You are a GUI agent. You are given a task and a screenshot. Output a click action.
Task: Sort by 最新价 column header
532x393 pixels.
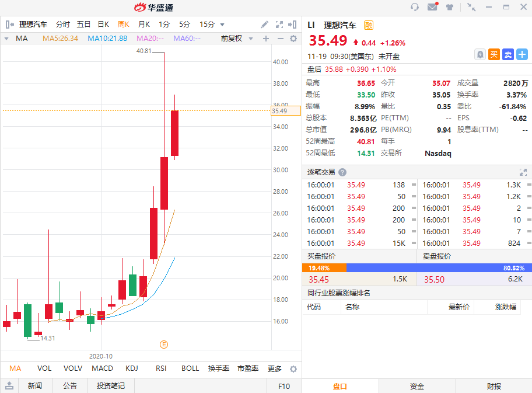(459, 307)
